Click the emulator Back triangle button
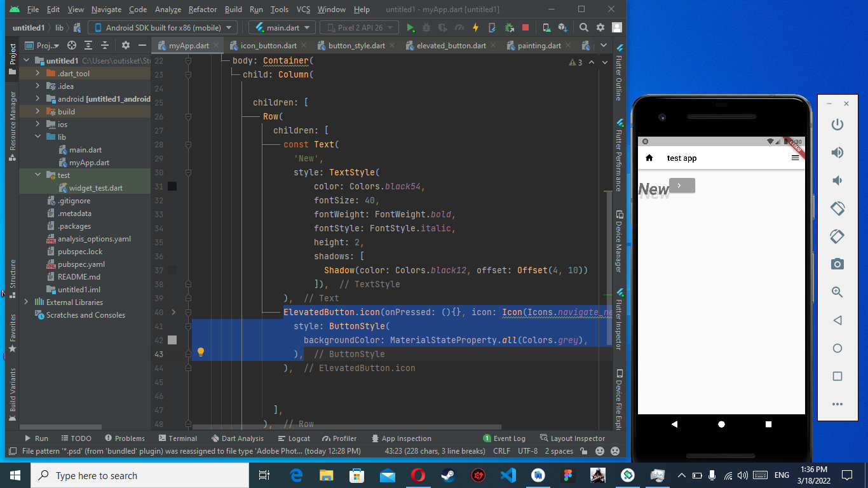Screen dimensions: 868x488 point(837,320)
